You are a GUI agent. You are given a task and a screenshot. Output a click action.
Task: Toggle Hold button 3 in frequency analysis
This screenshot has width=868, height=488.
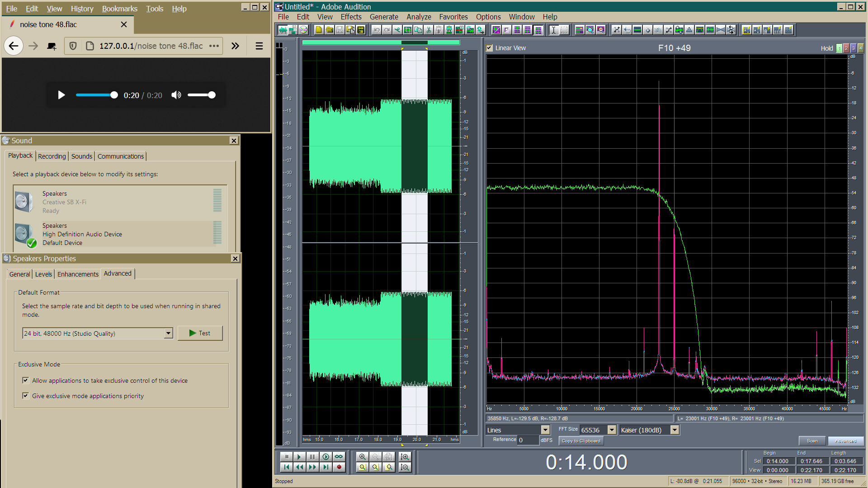coord(854,48)
